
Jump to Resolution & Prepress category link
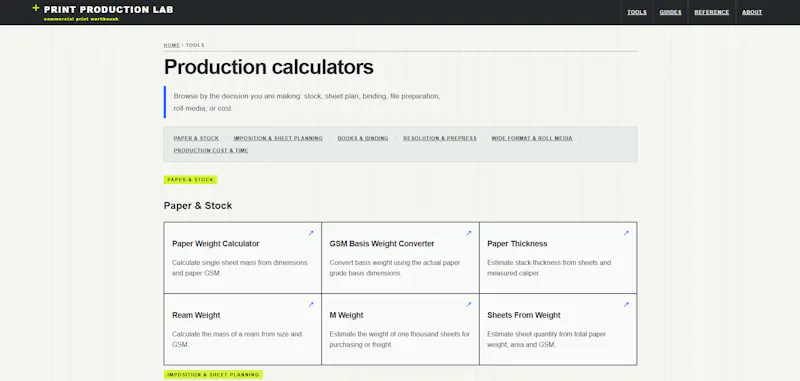(440, 138)
